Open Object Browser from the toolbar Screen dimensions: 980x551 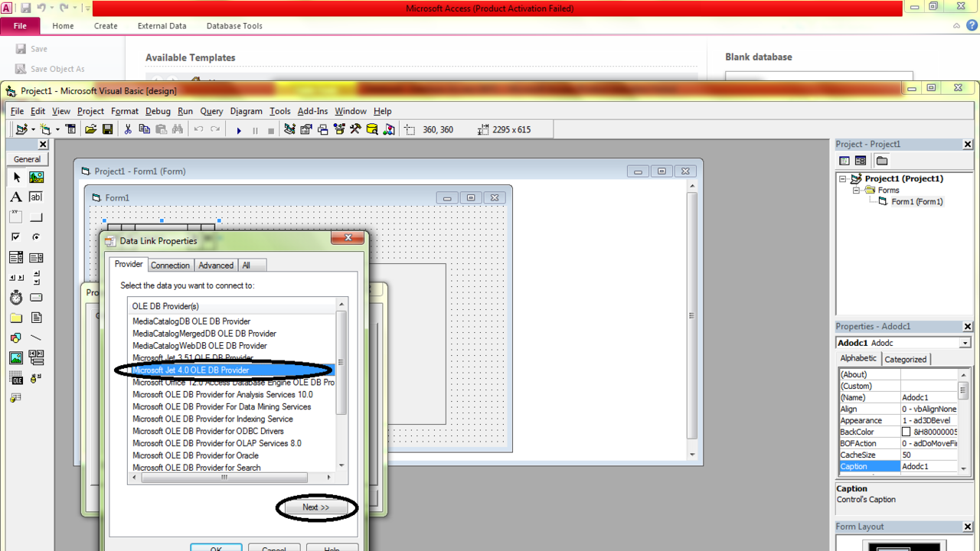pyautogui.click(x=339, y=129)
